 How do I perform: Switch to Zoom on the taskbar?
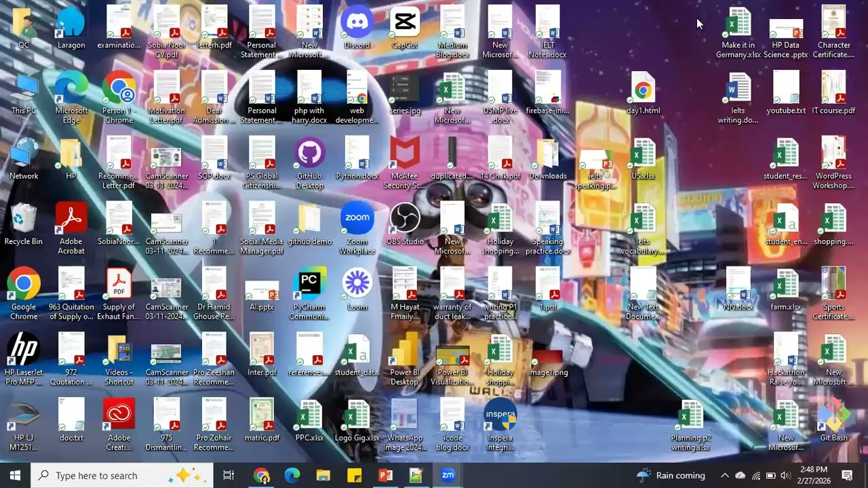(x=448, y=475)
